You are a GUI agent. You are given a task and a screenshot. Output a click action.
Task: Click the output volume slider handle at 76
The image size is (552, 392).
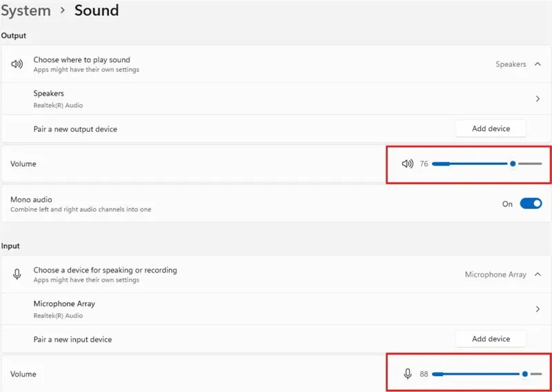click(513, 164)
